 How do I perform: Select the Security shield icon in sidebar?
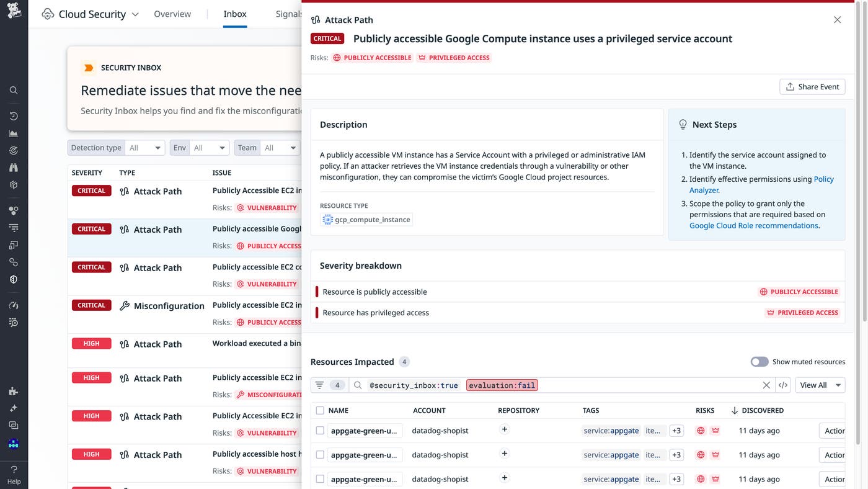click(x=13, y=279)
